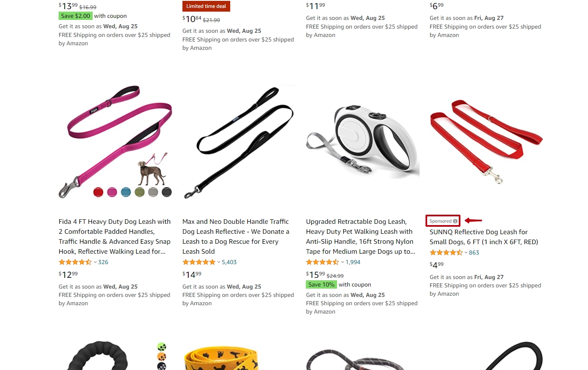588x370 pixels.
Task: Click the red SUNNQ leash image
Action: (x=486, y=142)
